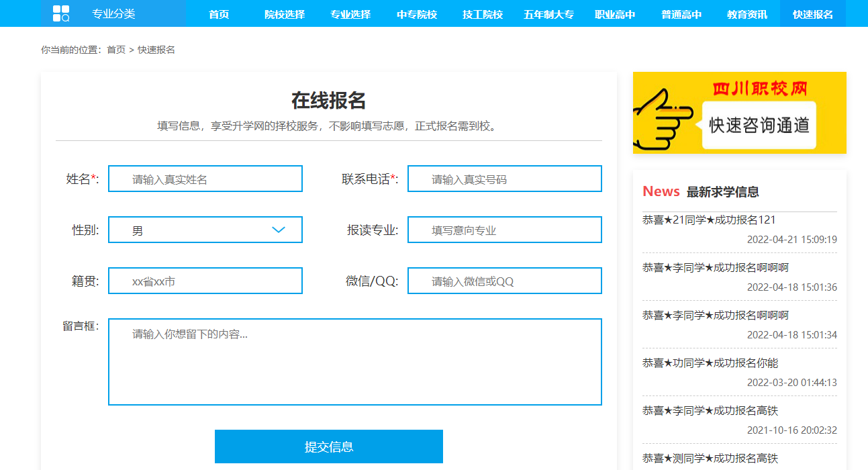Screen dimensions: 868x470
Task: Open the 中专院校 nav item
Action: coord(416,14)
